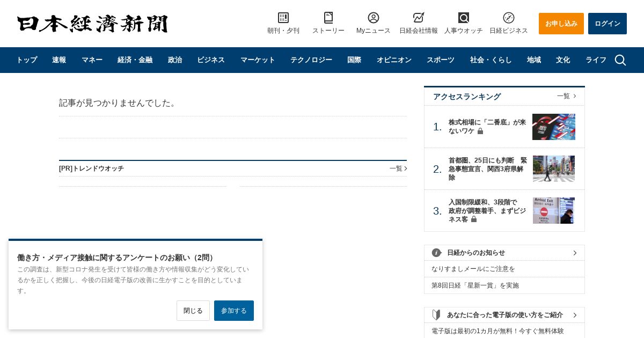Open ranking article 株式相場に「二番底」が来ないワケ
This screenshot has width=644, height=338.
[487, 127]
